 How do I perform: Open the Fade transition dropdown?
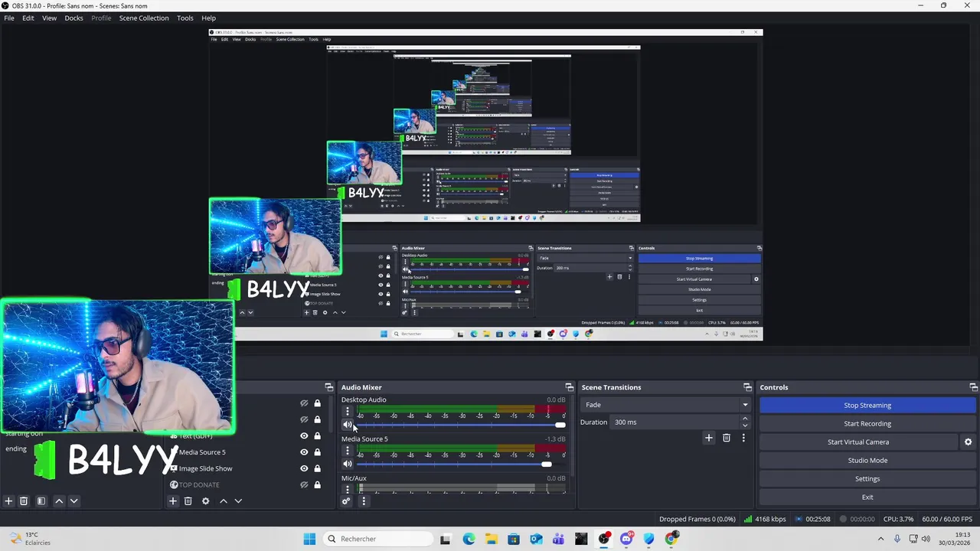[666, 405]
